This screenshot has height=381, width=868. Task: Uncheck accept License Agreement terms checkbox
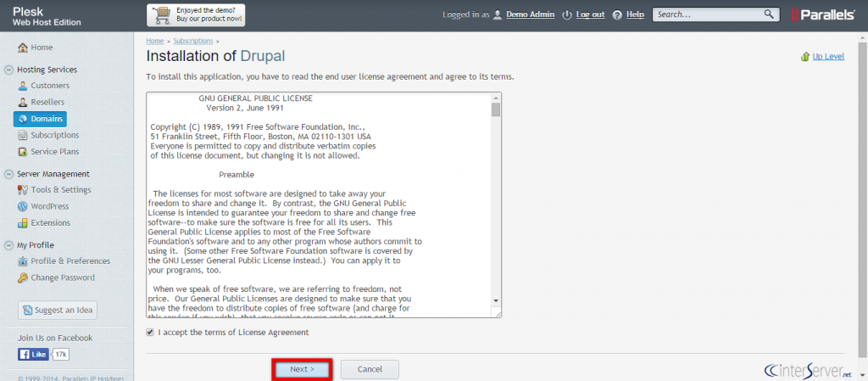point(150,333)
